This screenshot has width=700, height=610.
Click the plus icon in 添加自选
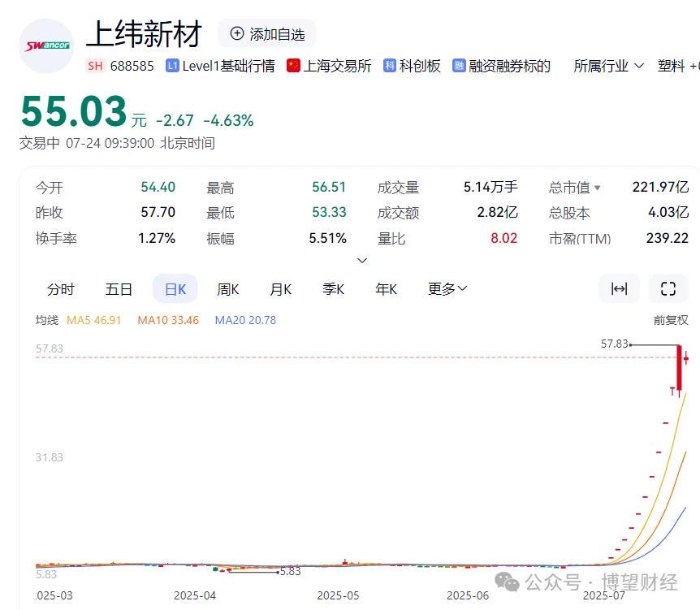tap(236, 33)
